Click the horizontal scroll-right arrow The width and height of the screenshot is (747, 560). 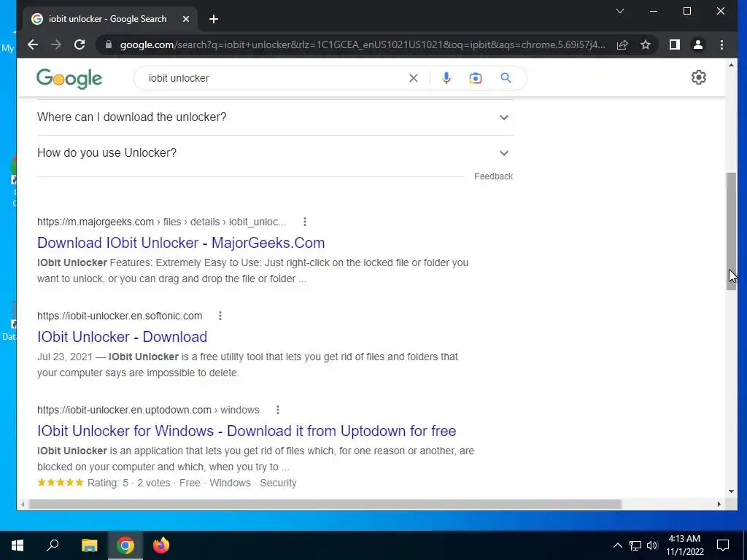[x=719, y=504]
